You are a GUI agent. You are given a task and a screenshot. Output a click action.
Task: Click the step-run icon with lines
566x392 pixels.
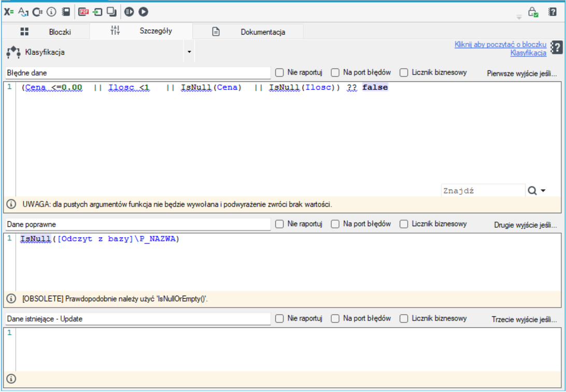129,12
